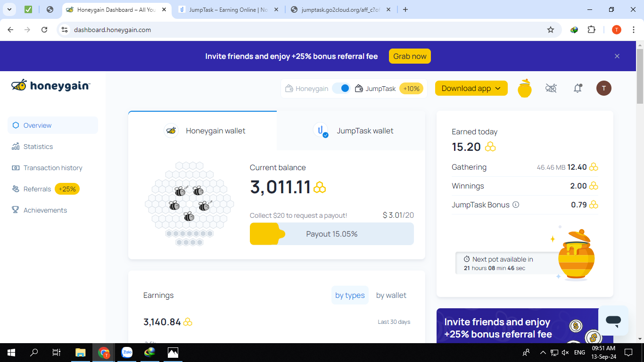The height and width of the screenshot is (362, 644).
Task: Click the Referrals people icon
Action: tap(16, 189)
